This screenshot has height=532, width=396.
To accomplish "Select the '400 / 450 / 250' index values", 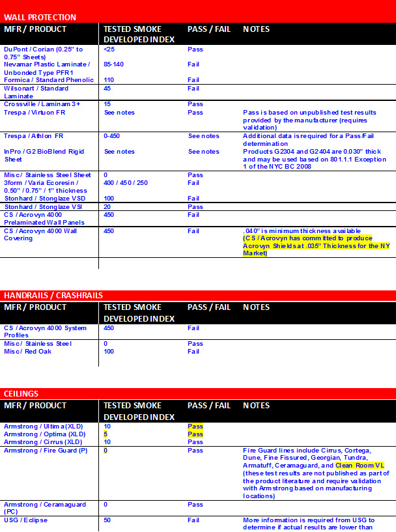I will [126, 183].
